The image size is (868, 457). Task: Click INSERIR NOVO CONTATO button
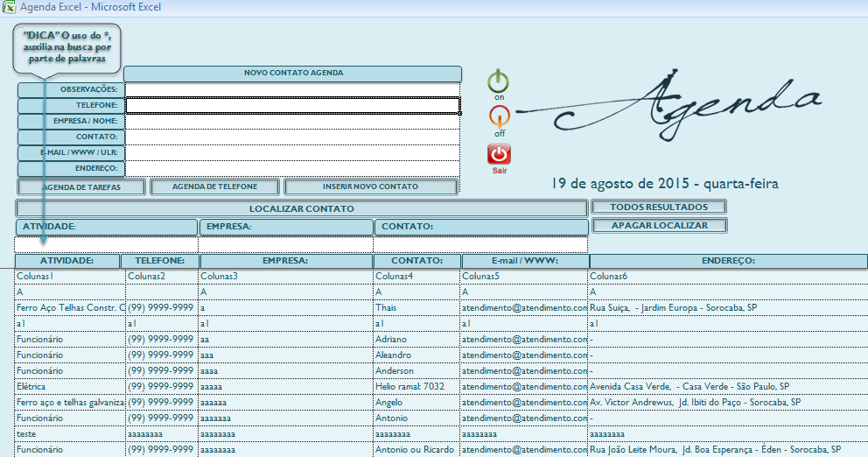click(370, 186)
